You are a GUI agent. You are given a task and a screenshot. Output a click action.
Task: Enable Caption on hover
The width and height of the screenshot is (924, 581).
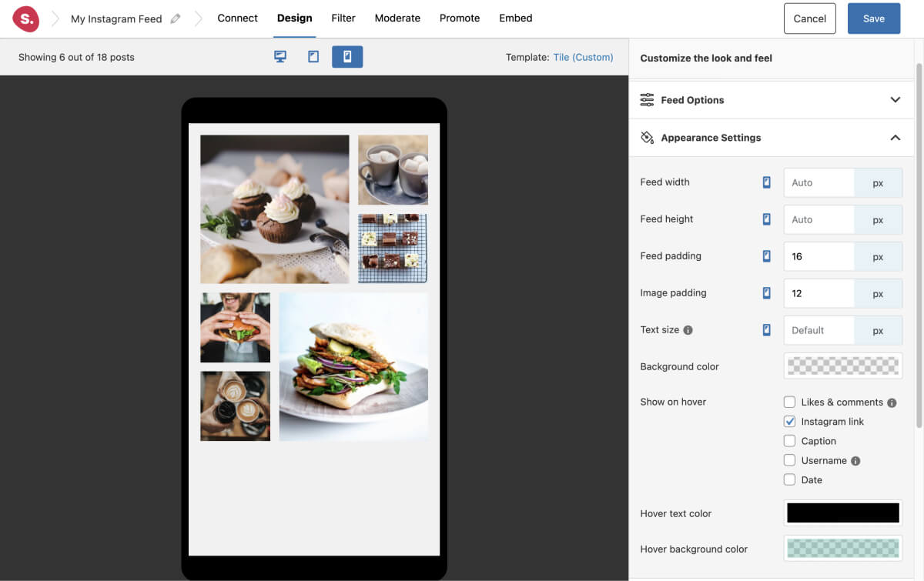pos(789,440)
